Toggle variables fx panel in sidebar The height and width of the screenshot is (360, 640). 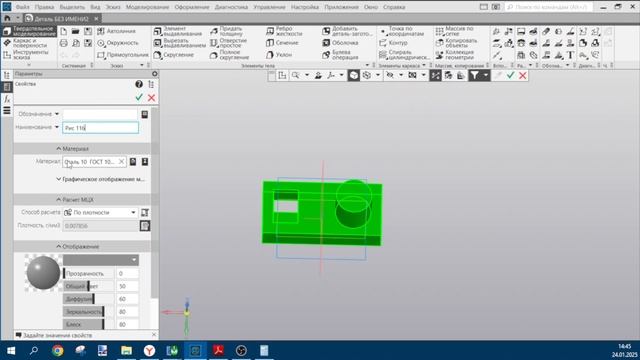point(7,99)
